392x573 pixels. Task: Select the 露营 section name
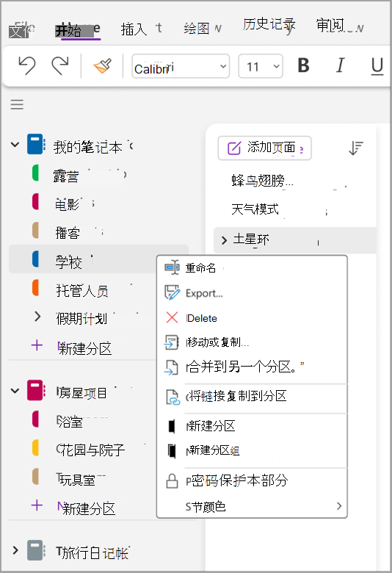click(x=66, y=176)
